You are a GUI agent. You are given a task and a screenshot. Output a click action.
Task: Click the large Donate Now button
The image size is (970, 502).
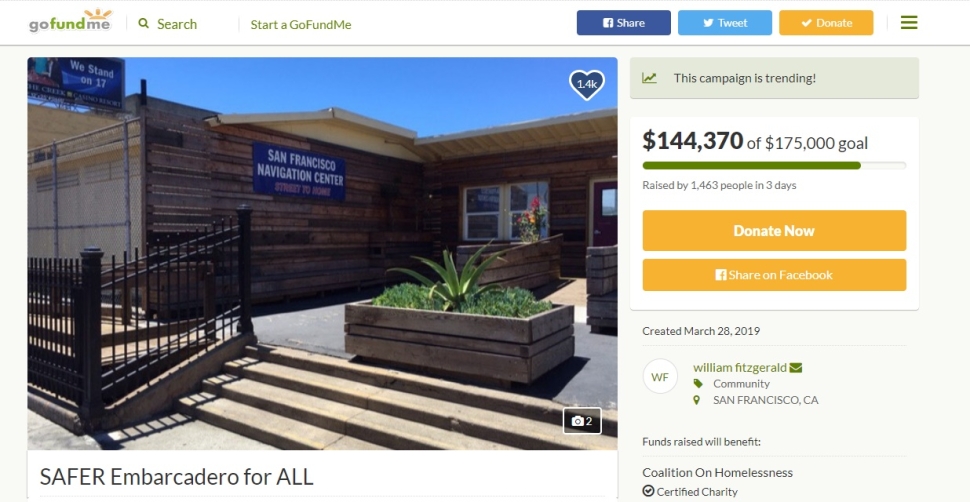click(x=775, y=231)
